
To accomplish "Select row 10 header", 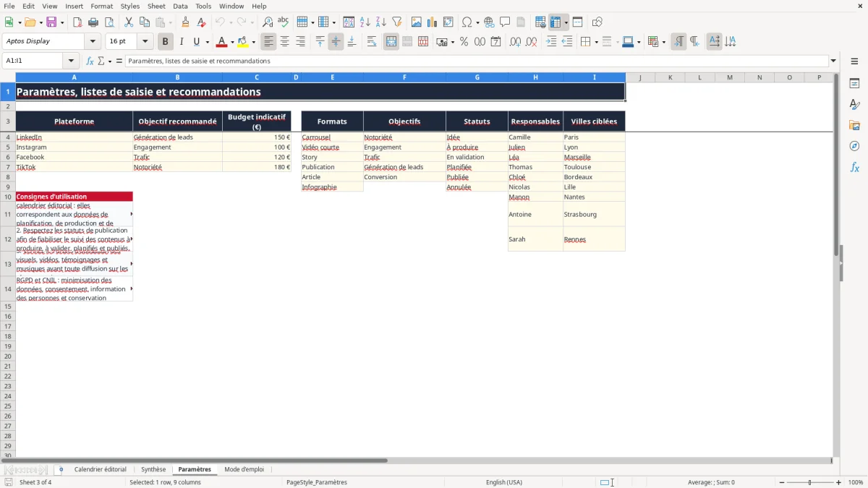I will 7,197.
